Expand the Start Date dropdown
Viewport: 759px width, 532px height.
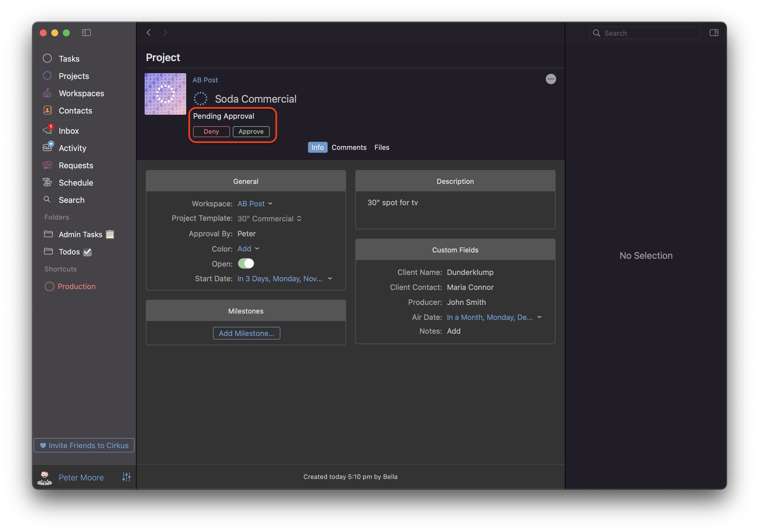click(x=330, y=279)
